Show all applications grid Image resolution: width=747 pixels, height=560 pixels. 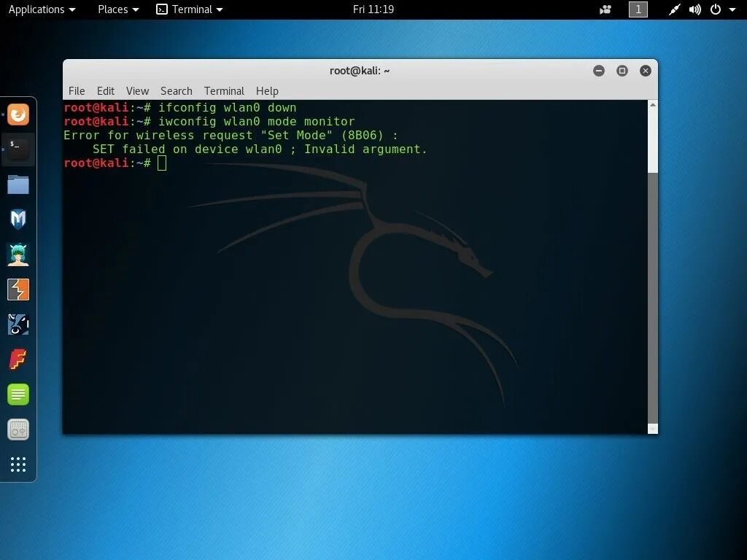tap(18, 464)
